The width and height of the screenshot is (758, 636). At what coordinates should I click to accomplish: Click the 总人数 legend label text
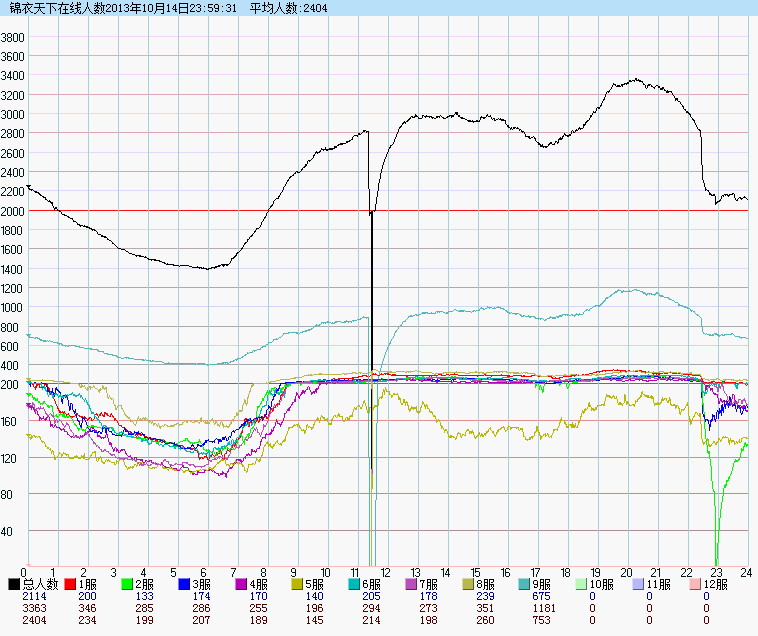coord(38,584)
